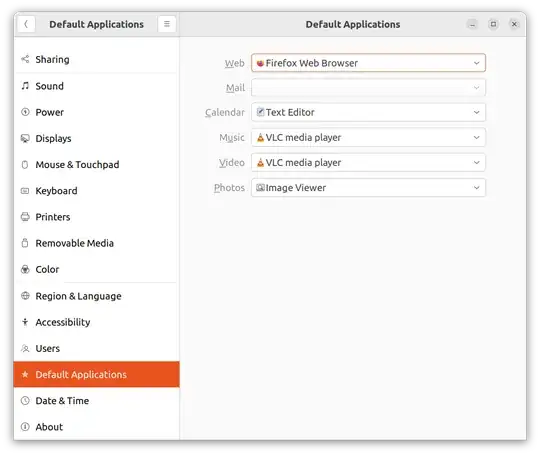Click the Users icon in the sidebar
Screen dimensions: 540x455
[25, 348]
